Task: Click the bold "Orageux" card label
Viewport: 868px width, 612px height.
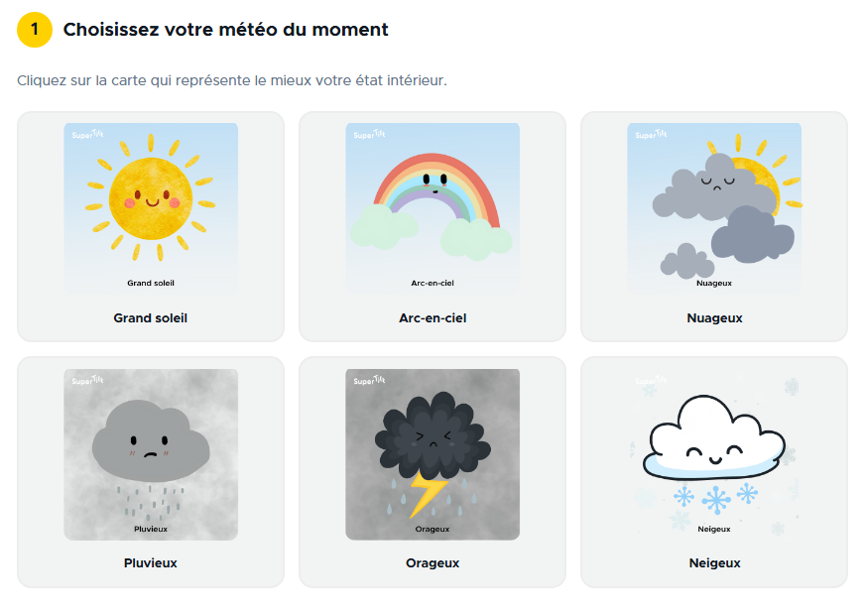Action: click(x=433, y=563)
